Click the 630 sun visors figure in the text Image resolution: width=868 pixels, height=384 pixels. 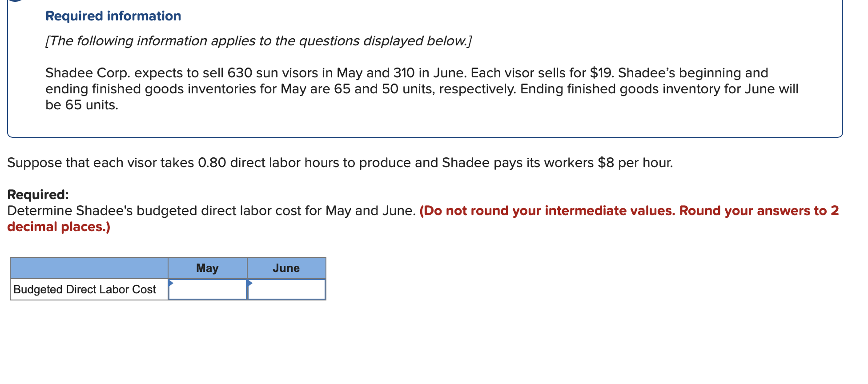click(x=241, y=72)
